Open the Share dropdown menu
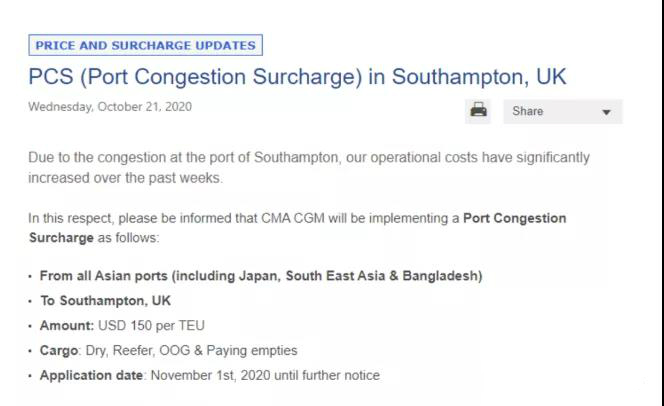 [x=562, y=111]
